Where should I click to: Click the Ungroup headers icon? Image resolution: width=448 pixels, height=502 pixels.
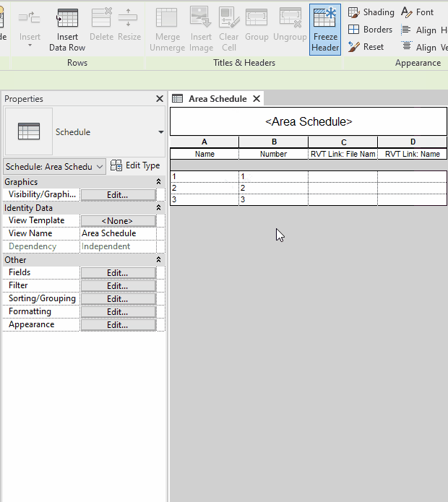point(290,17)
